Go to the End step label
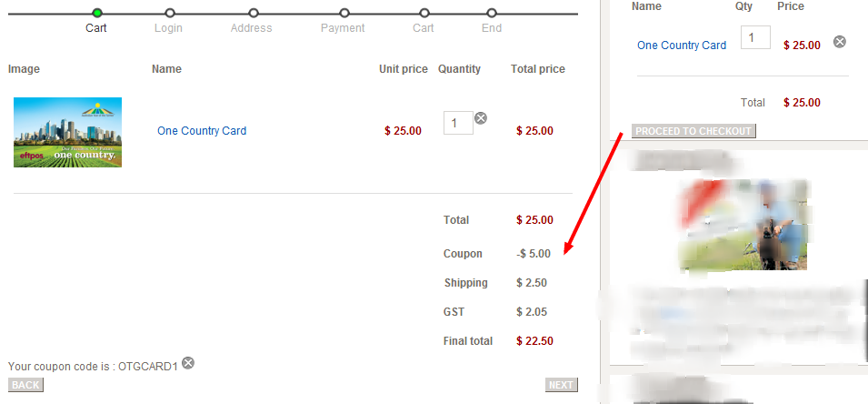Screen dimensions: 868x404 click(492, 27)
